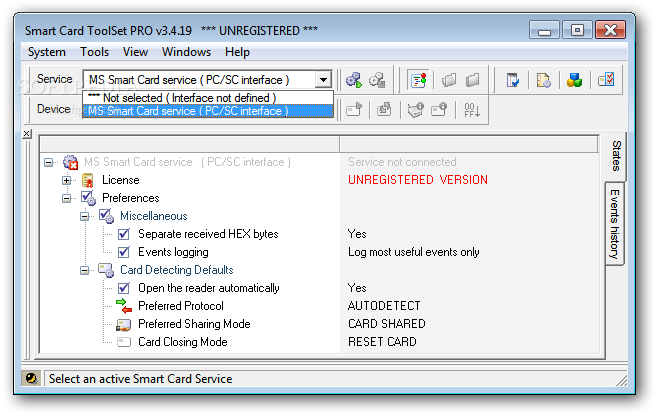Viewport: 656px width, 415px height.
Task: Select the Card Closing Mode row label
Action: (x=182, y=342)
